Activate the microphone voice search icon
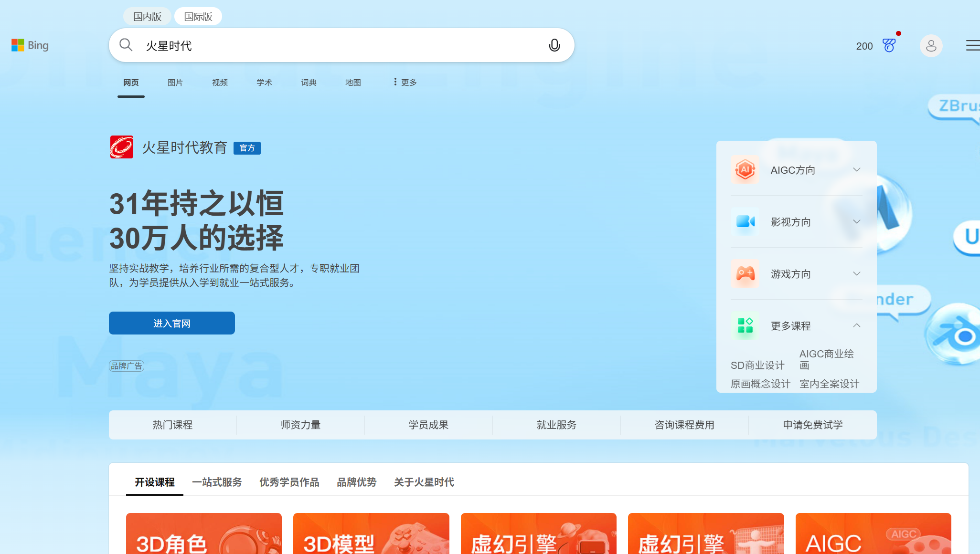980x554 pixels. pyautogui.click(x=554, y=45)
